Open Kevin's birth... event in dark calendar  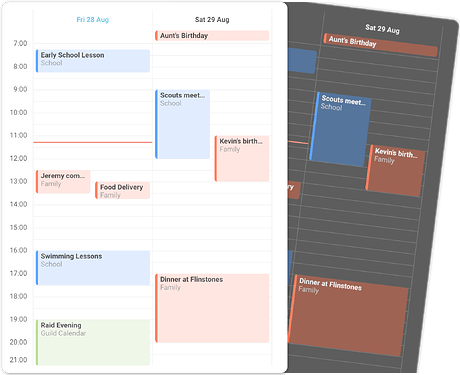pyautogui.click(x=395, y=171)
